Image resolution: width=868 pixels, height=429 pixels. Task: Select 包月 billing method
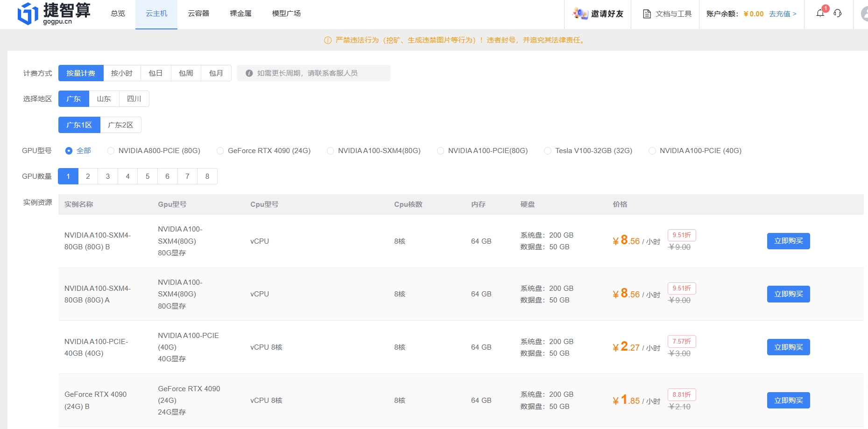tap(216, 73)
